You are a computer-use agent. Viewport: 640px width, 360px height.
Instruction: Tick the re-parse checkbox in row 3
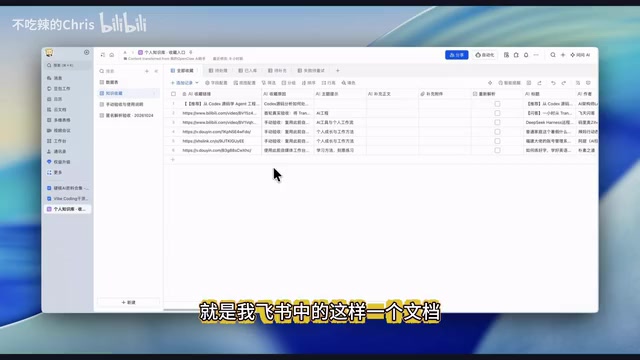(497, 122)
